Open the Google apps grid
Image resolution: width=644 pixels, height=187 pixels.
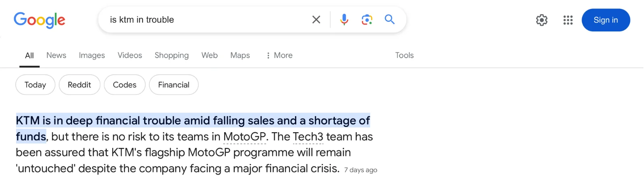point(568,20)
